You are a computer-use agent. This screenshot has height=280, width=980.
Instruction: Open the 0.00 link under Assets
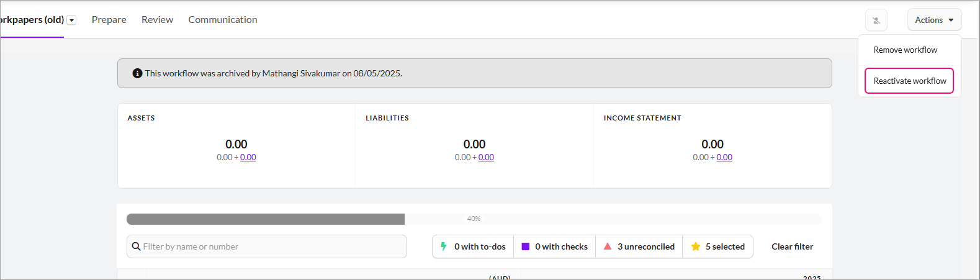point(248,158)
